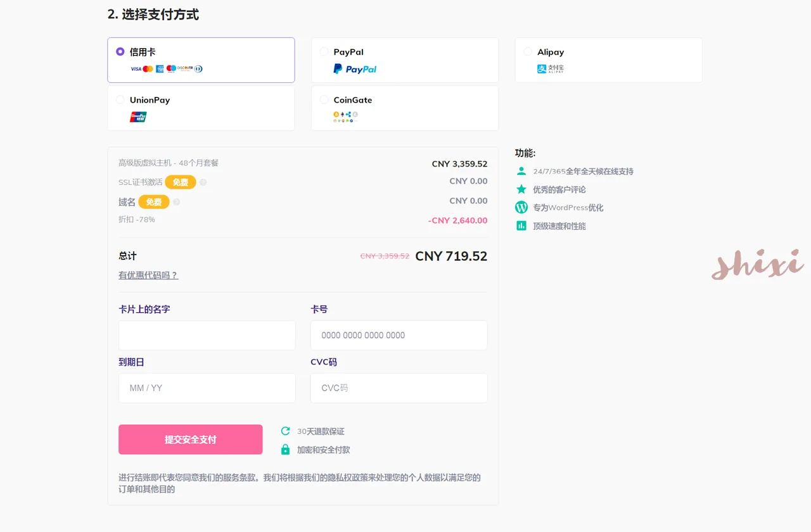The image size is (811, 532).
Task: Click the star icon beside 优秀的客户评论
Action: [x=521, y=189]
